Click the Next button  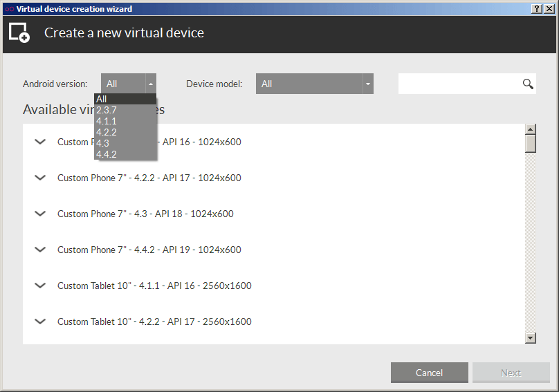coord(511,373)
